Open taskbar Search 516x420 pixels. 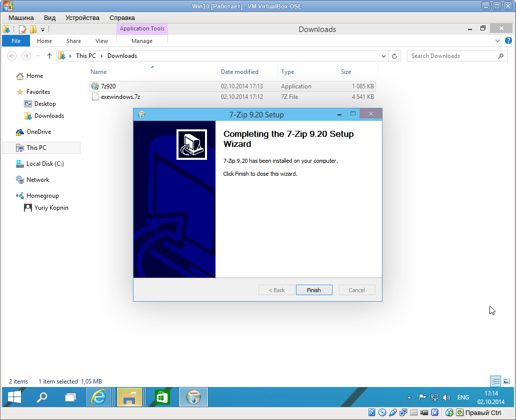42,397
